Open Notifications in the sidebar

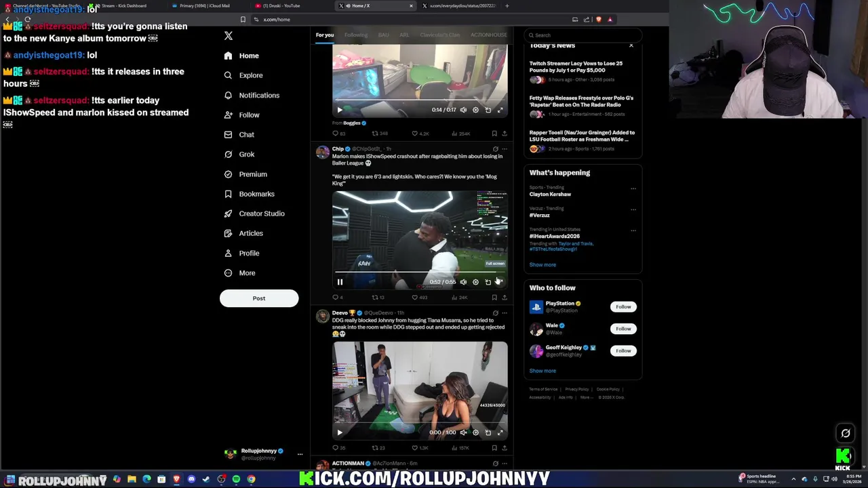coord(252,96)
